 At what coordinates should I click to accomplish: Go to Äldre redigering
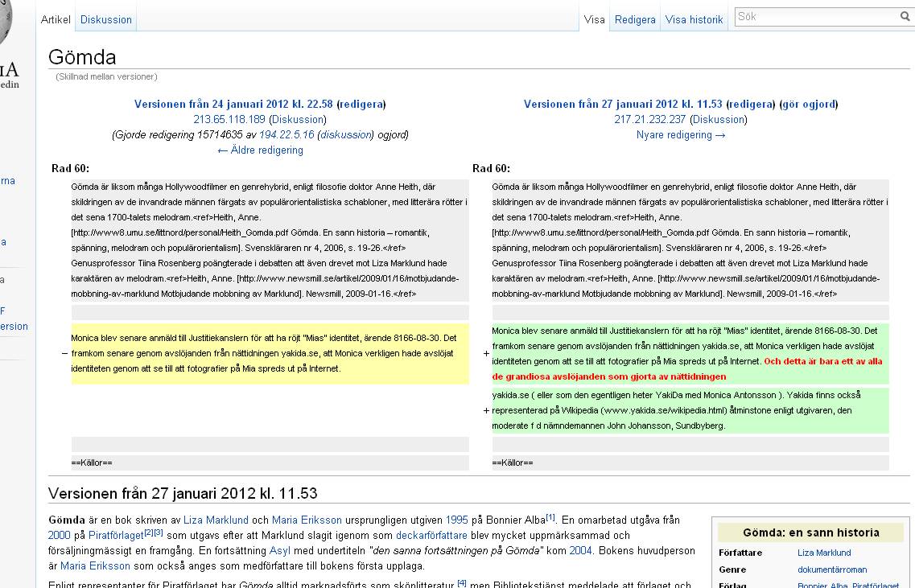(x=260, y=150)
